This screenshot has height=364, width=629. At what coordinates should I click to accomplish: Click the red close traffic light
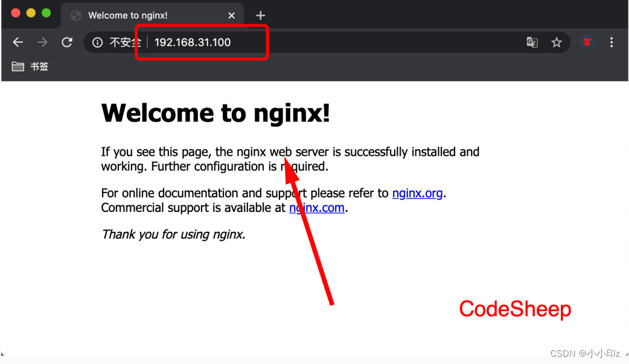click(x=15, y=11)
